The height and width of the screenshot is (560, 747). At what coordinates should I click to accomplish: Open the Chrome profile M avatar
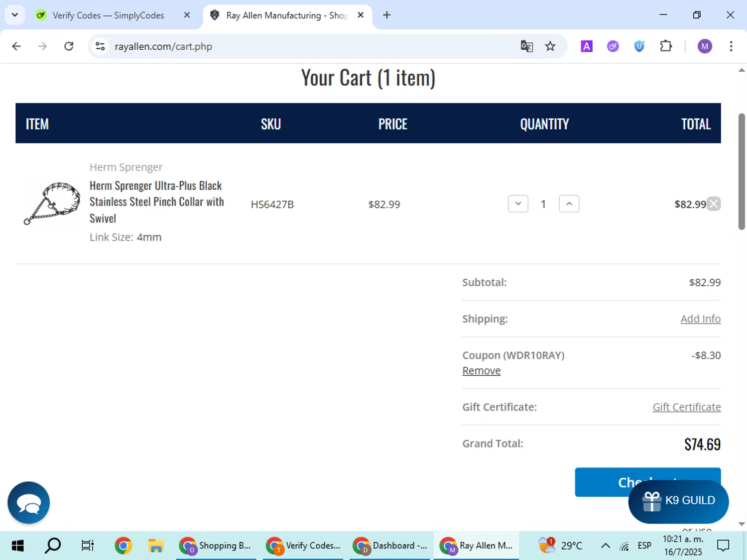[x=705, y=46]
